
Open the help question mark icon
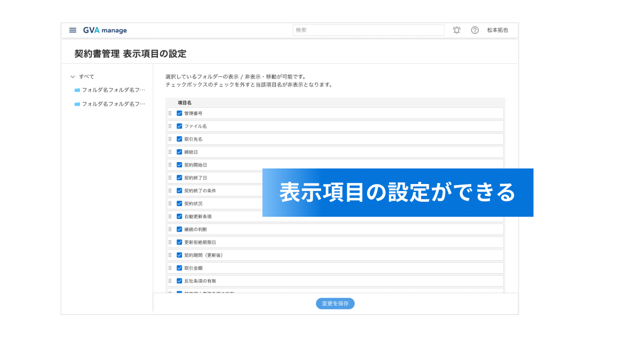pyautogui.click(x=475, y=30)
